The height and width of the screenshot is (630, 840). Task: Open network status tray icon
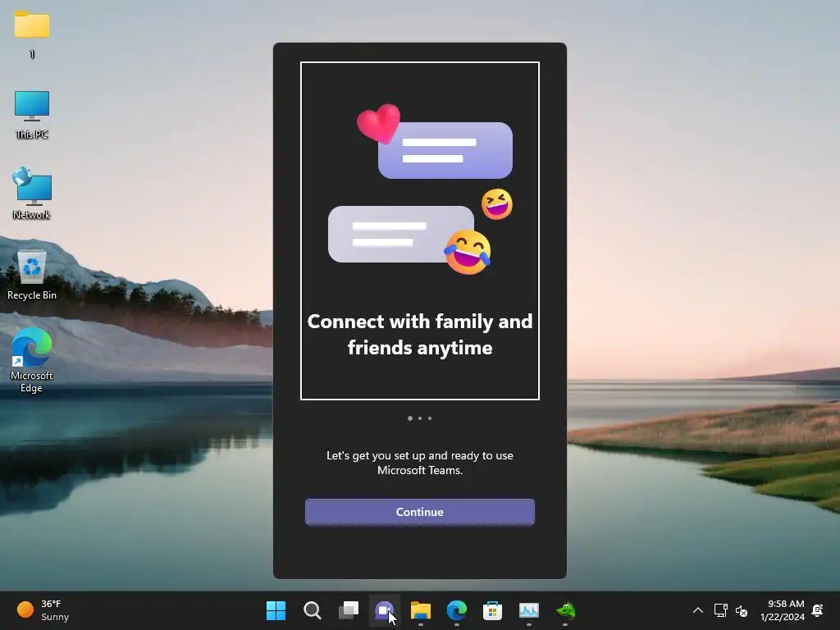(x=720, y=610)
